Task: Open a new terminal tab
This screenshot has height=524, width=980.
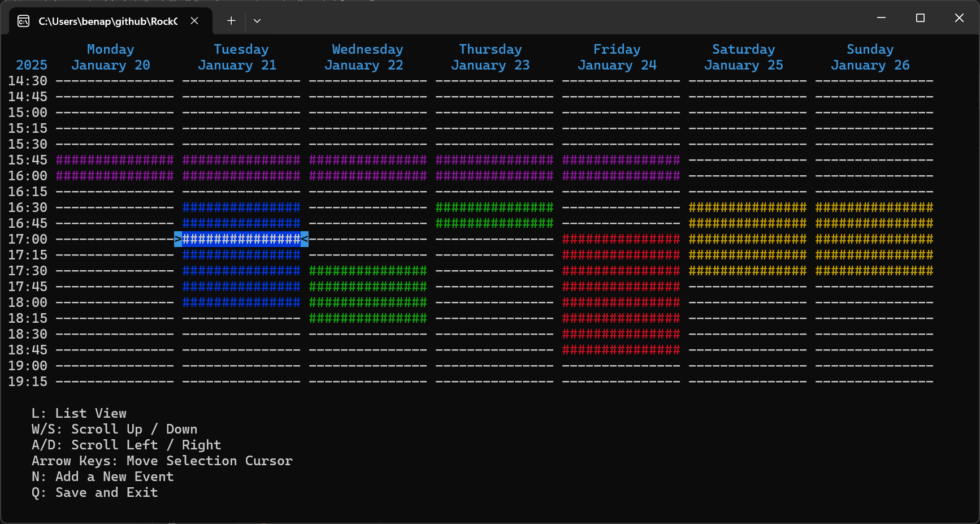Action: tap(231, 21)
